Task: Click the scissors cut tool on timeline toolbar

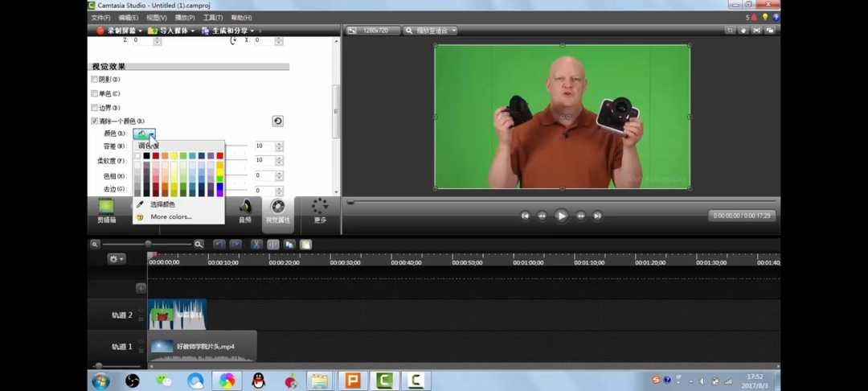Action: (x=256, y=245)
